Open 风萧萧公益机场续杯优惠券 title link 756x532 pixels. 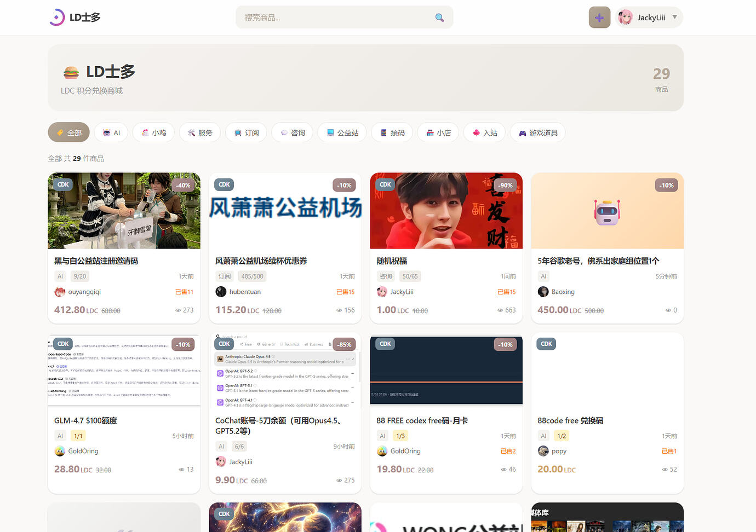pyautogui.click(x=261, y=261)
